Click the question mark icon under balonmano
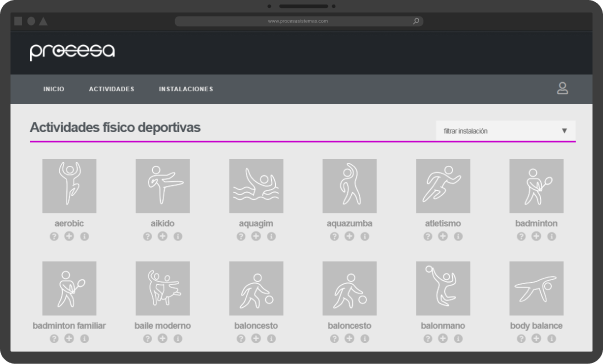 click(428, 339)
